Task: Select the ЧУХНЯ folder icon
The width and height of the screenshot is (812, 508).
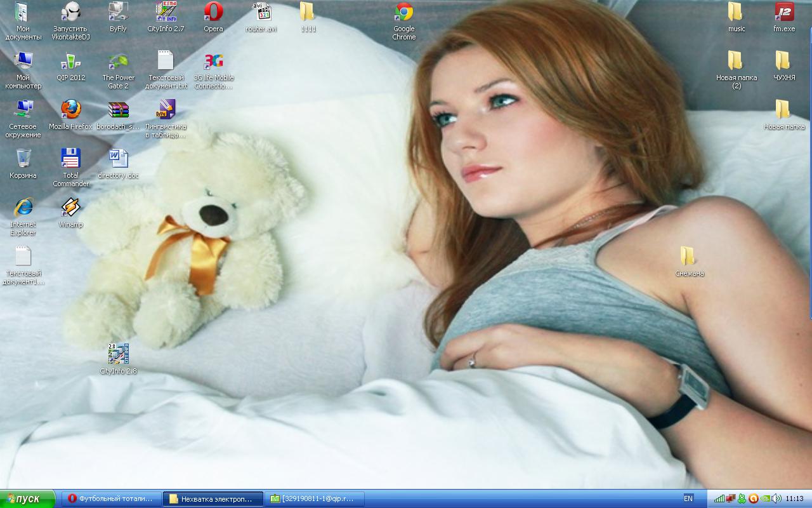Action: tap(783, 62)
